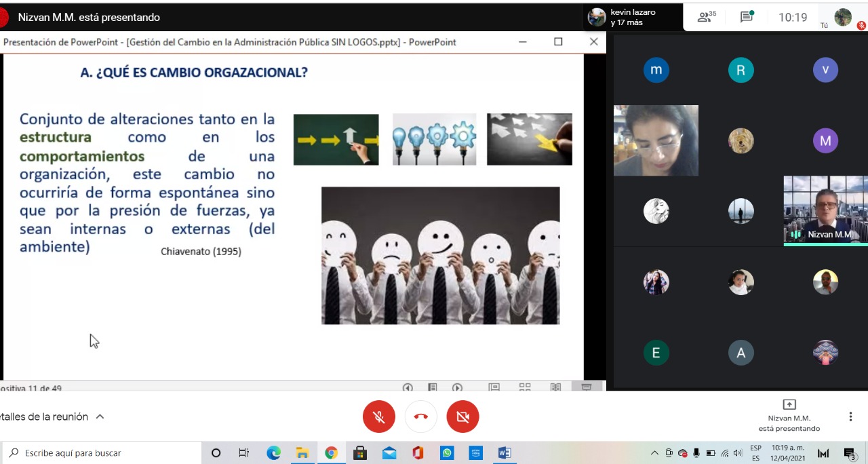Expand the meeting details chevron
Image resolution: width=868 pixels, height=464 pixels.
coord(100,417)
